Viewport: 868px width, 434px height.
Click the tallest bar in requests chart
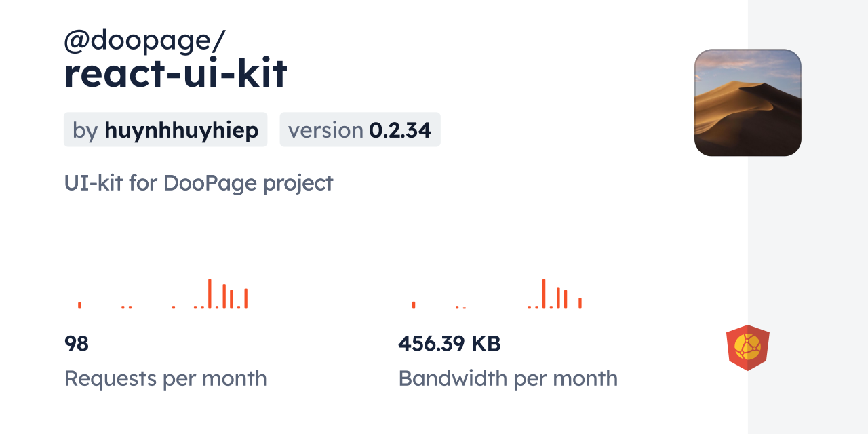[x=210, y=294]
